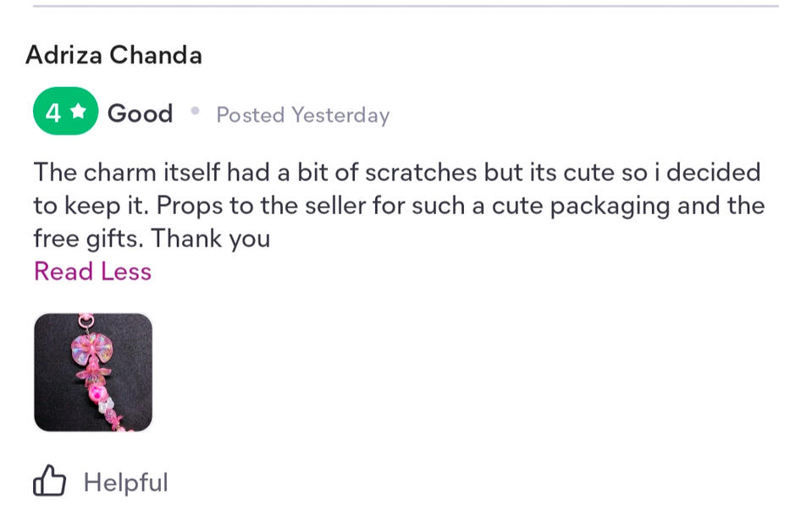Collapse review with Read Less
This screenshot has height=505, width=812.
coord(92,272)
